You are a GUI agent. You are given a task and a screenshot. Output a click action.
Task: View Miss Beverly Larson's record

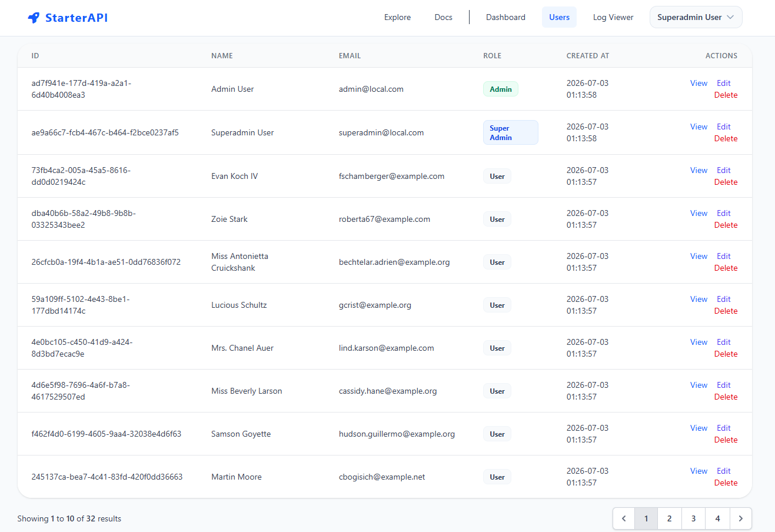click(699, 385)
